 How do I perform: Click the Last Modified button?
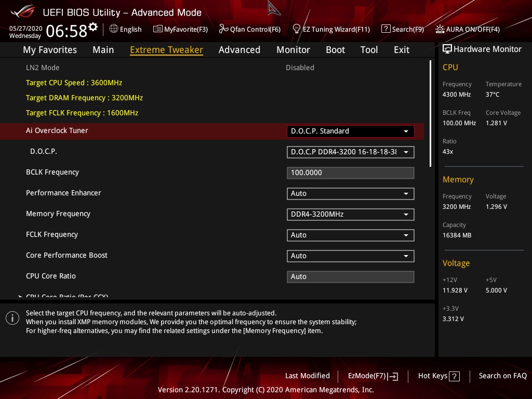(307, 376)
